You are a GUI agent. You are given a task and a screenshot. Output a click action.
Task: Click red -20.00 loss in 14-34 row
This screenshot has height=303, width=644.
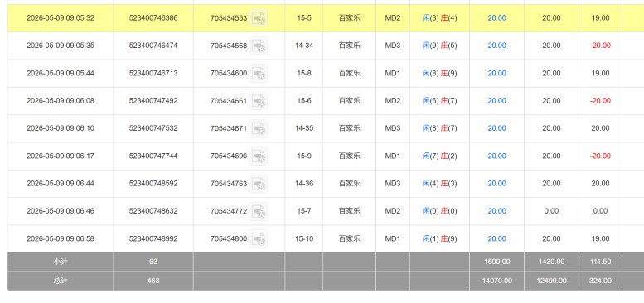pyautogui.click(x=600, y=46)
